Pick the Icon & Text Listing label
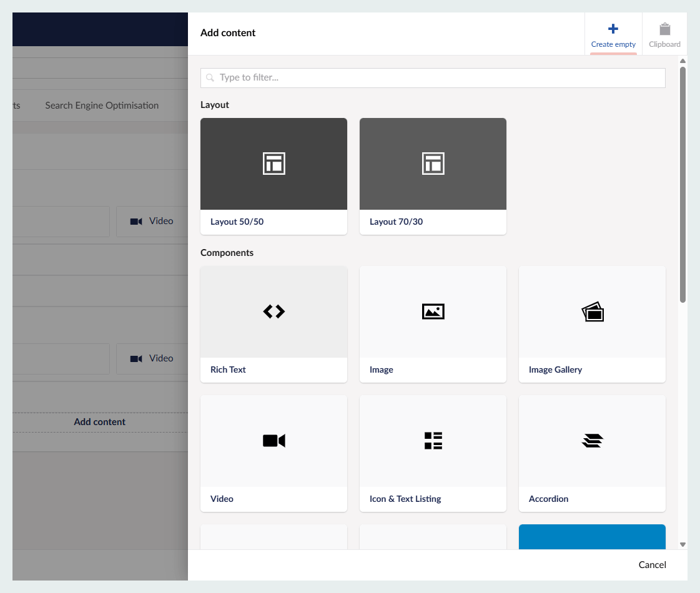Screen dimensions: 700x593 click(x=405, y=499)
